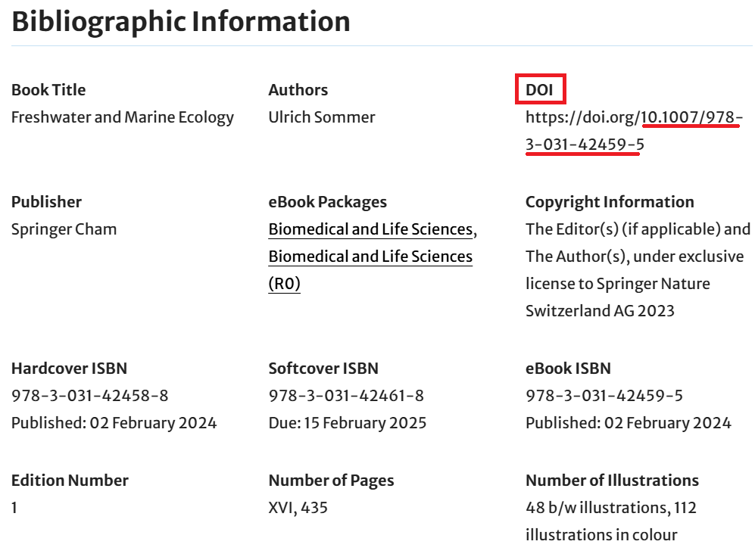Click the Publisher label

(47, 202)
